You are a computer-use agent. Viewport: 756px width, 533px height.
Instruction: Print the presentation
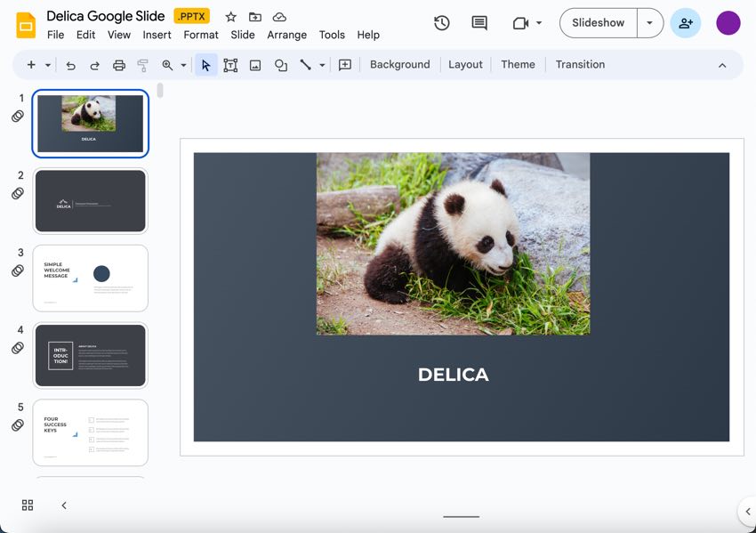(119, 64)
